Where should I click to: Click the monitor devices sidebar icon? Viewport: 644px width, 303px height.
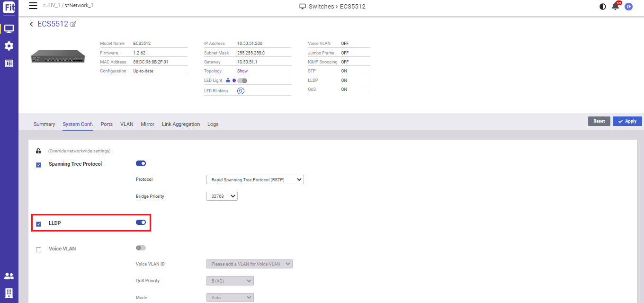click(x=9, y=29)
